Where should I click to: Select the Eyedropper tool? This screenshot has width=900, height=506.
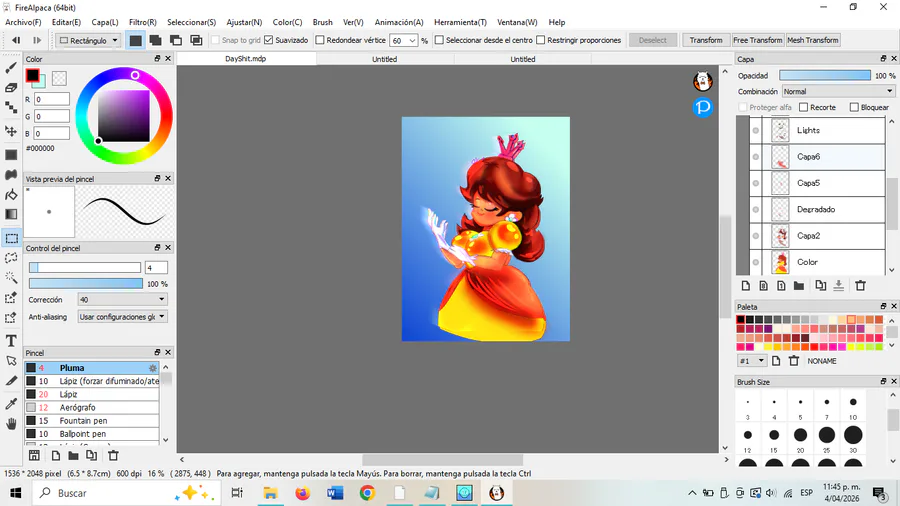point(11,404)
